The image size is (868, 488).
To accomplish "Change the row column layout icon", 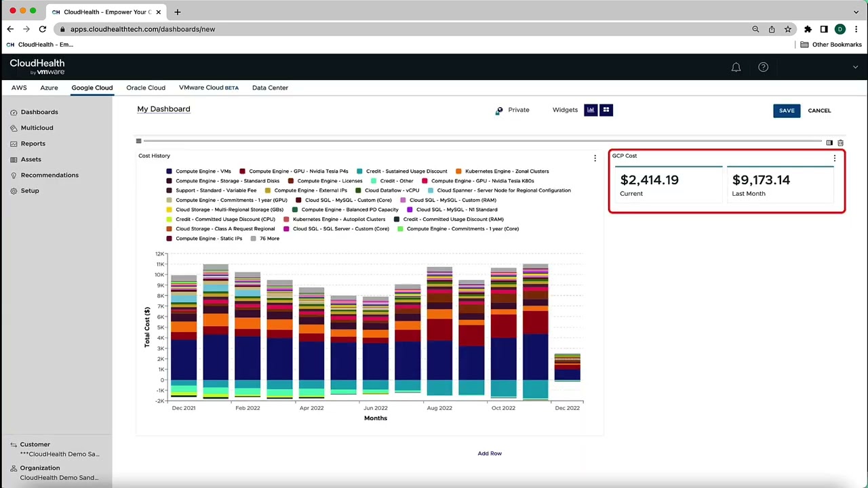I will (x=829, y=143).
